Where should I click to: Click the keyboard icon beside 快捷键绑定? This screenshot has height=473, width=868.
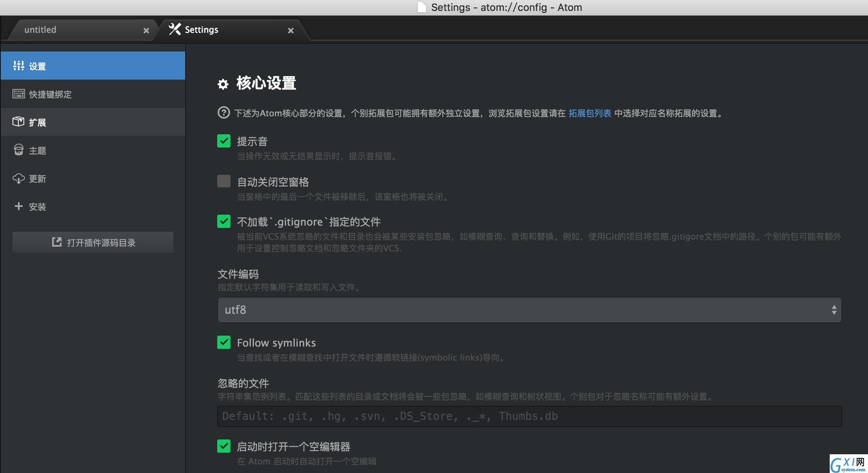(x=18, y=94)
